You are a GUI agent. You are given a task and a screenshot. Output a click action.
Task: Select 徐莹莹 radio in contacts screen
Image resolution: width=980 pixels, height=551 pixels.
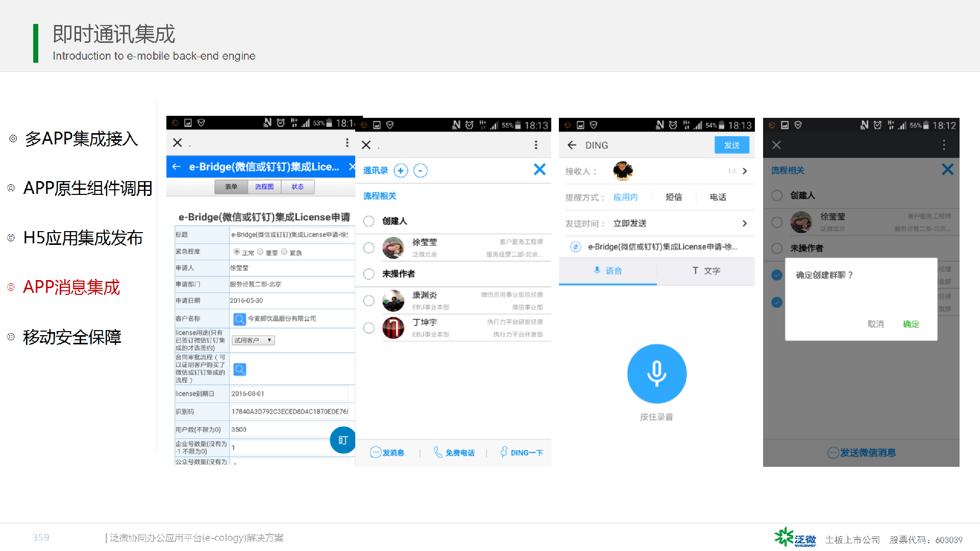[369, 248]
